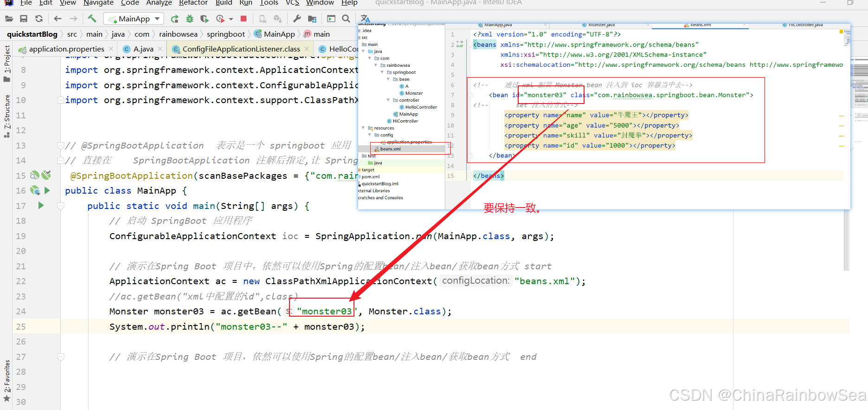Collapse the comment fold marker on line 13

pos(61,145)
